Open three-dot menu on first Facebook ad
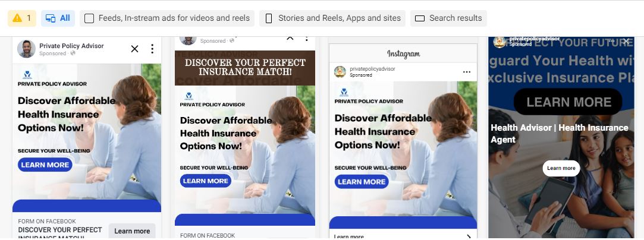 (152, 49)
